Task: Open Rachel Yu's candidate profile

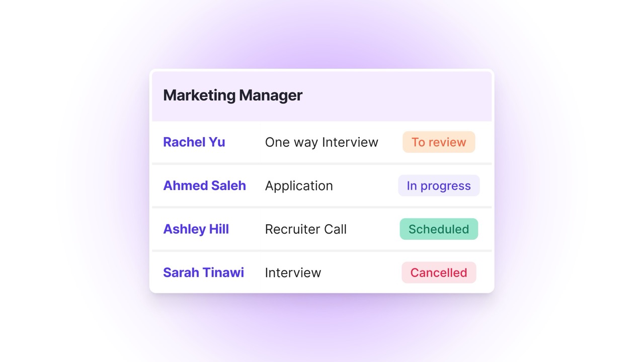Action: [194, 142]
